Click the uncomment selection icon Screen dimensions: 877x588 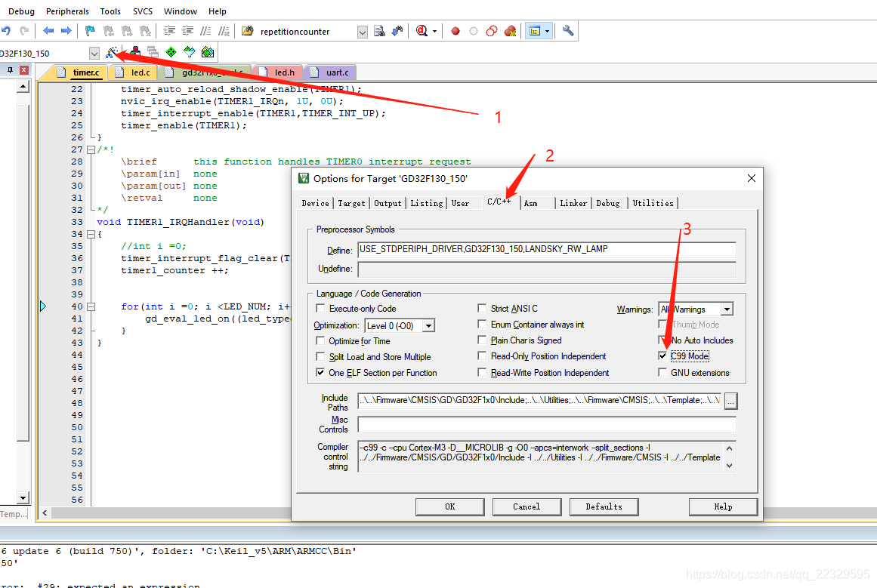pyautogui.click(x=224, y=31)
